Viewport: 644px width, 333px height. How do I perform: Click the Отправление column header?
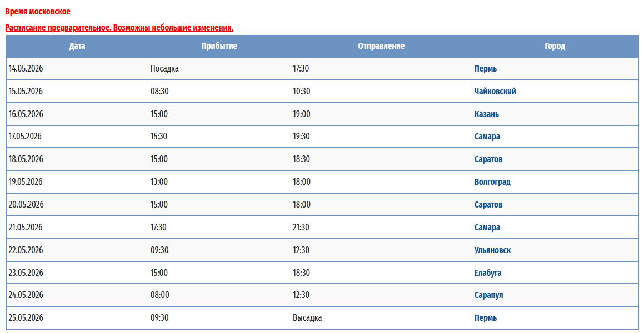[x=381, y=46]
